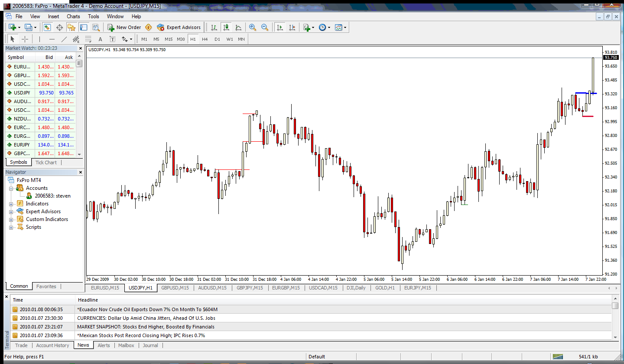Zoom in on the chart
The height and width of the screenshot is (364, 624).
pos(253,27)
